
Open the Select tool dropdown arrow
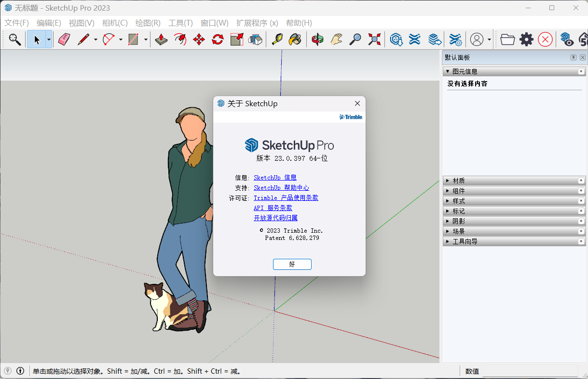49,39
